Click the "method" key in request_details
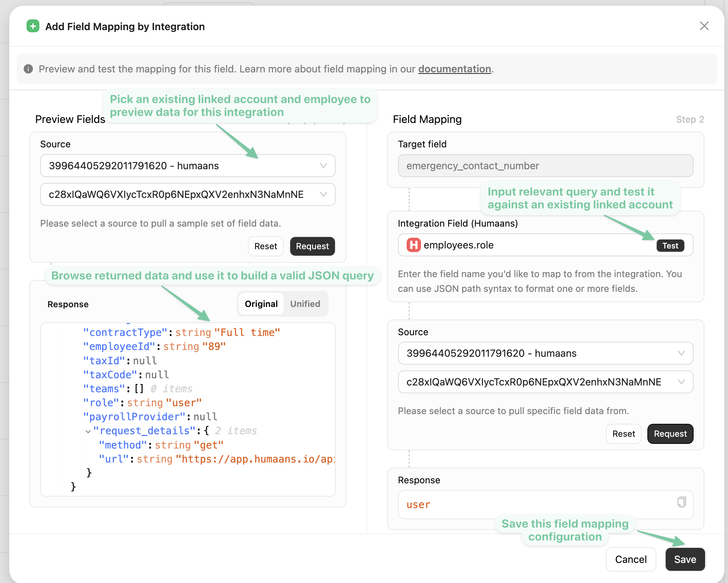 [123, 445]
